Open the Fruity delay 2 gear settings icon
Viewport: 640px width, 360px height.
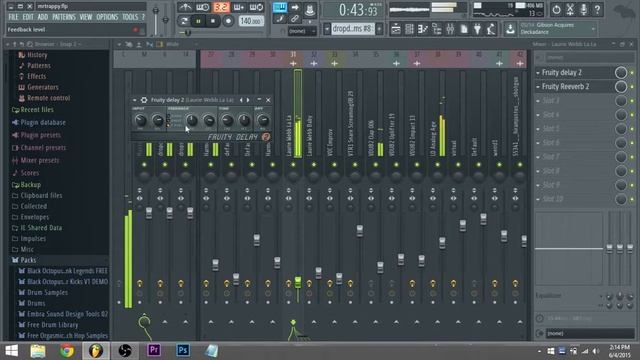coord(144,100)
